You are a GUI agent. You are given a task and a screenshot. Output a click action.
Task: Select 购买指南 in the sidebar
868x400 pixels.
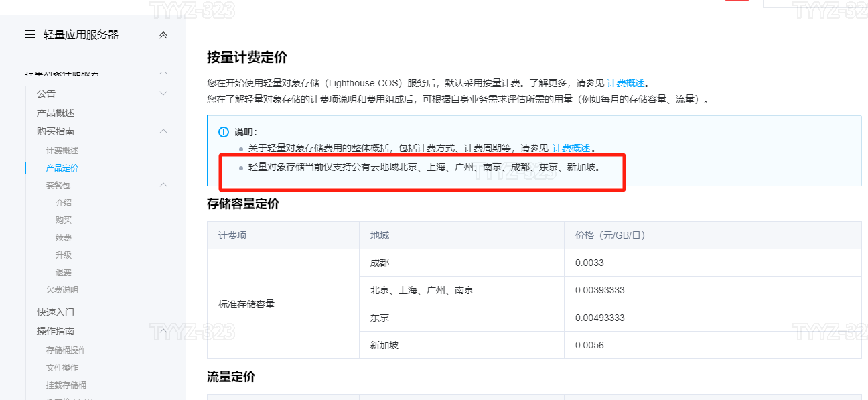tap(56, 131)
